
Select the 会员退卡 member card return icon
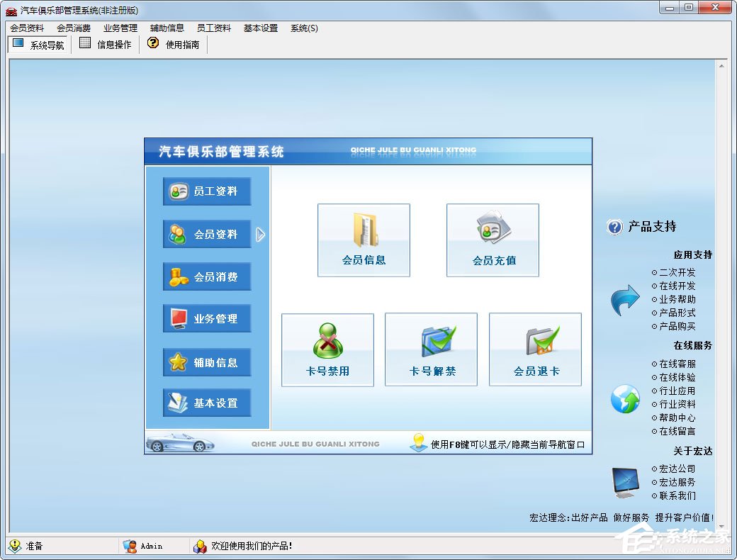pos(535,348)
